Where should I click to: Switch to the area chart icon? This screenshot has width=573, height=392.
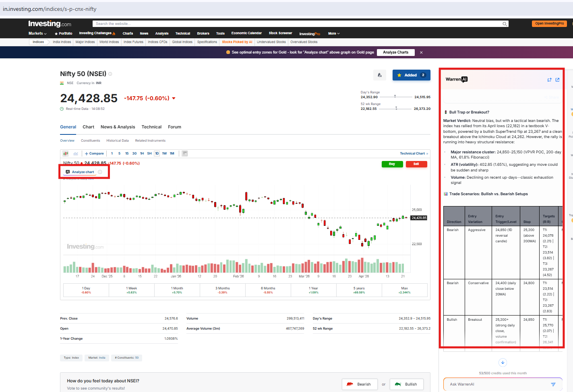pos(76,153)
